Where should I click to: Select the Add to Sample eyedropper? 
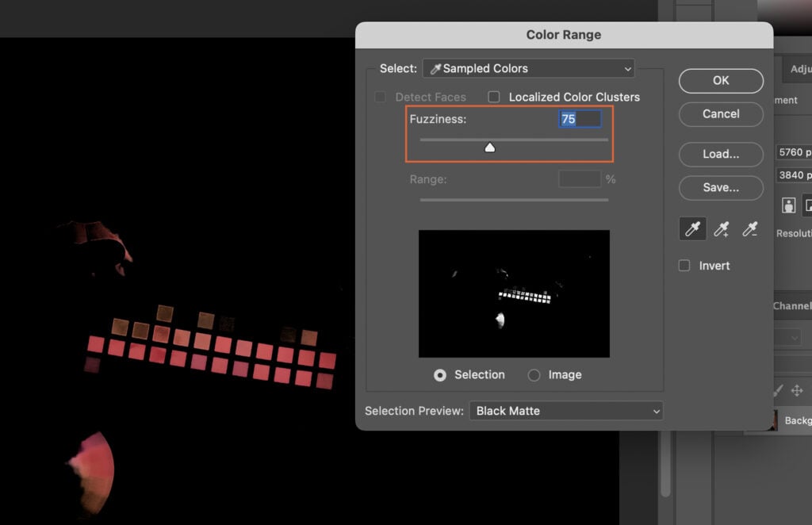click(722, 230)
